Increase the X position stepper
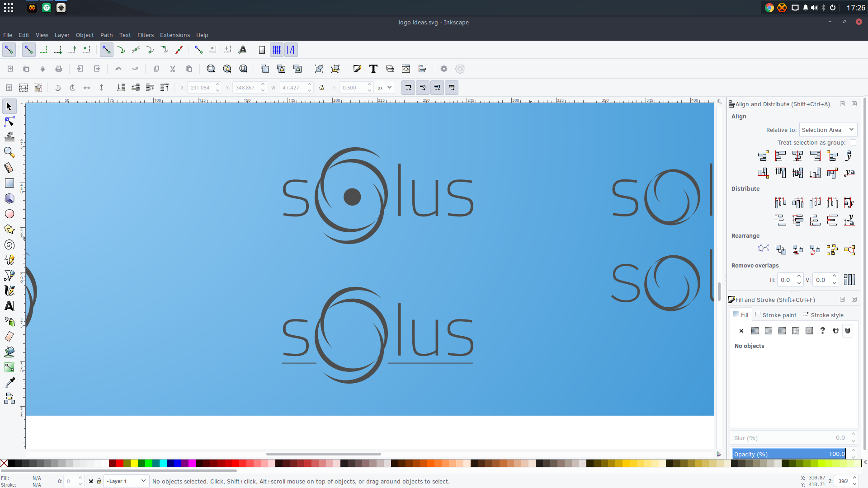The width and height of the screenshot is (868, 488). click(218, 84)
